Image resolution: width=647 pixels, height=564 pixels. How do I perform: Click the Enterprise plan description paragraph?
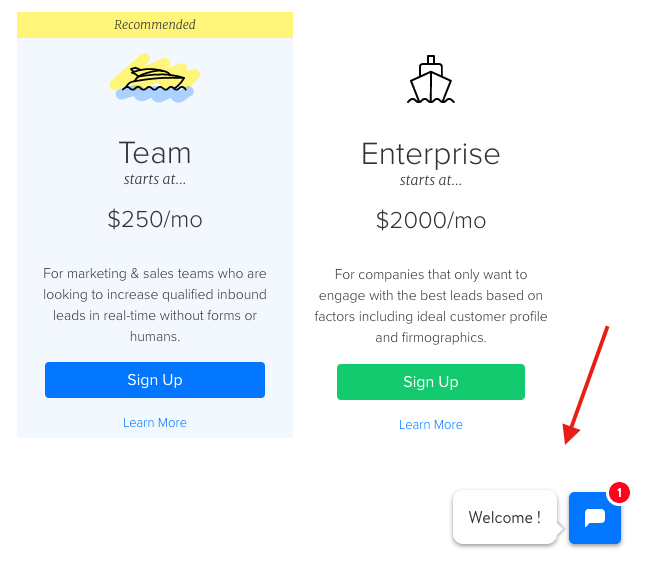click(x=431, y=306)
